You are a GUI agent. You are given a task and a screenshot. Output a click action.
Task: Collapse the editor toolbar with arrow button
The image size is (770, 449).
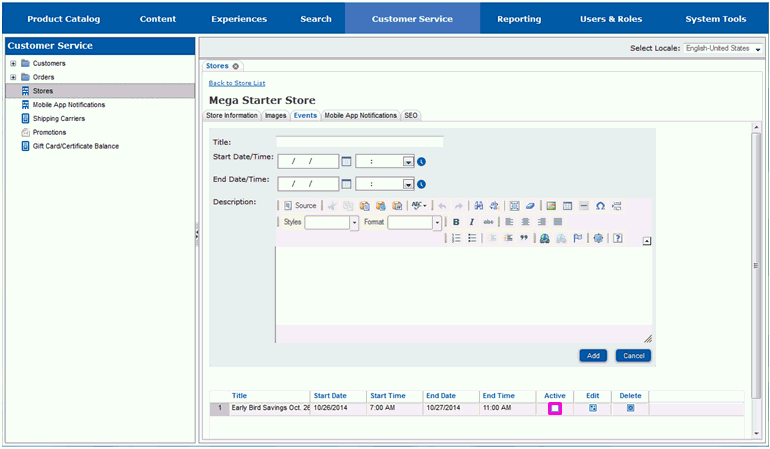click(647, 241)
